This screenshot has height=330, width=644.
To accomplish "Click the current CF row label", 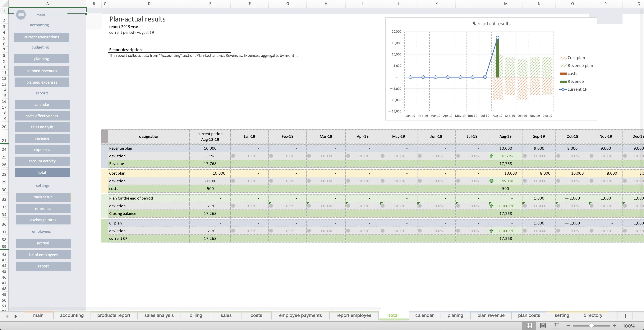I will (x=118, y=238).
